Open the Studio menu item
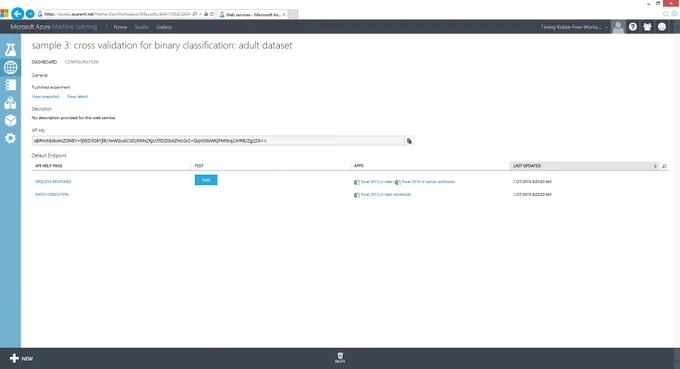This screenshot has height=369, width=680. tap(141, 27)
